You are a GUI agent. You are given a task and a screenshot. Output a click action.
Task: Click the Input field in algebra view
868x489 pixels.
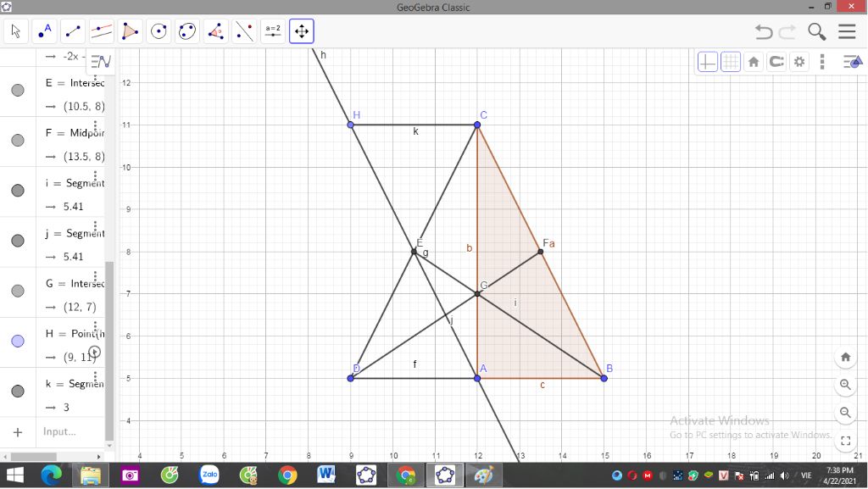tap(70, 431)
